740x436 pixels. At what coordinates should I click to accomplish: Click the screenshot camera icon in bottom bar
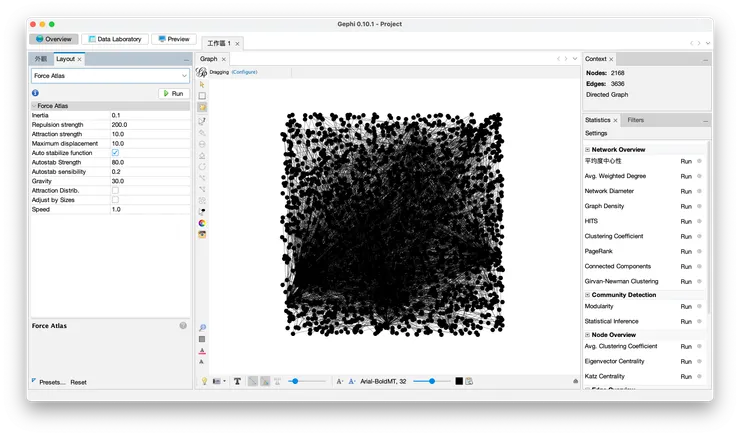(216, 381)
